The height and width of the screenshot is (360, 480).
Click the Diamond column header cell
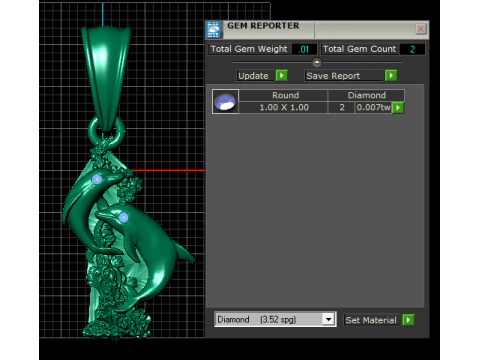click(366, 95)
